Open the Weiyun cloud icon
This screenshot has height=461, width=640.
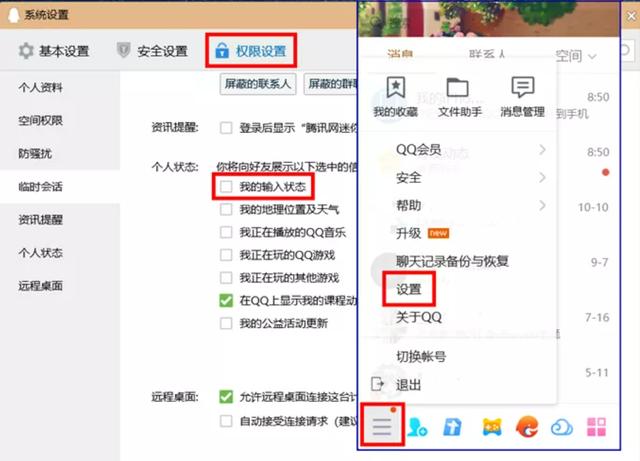coord(562,428)
